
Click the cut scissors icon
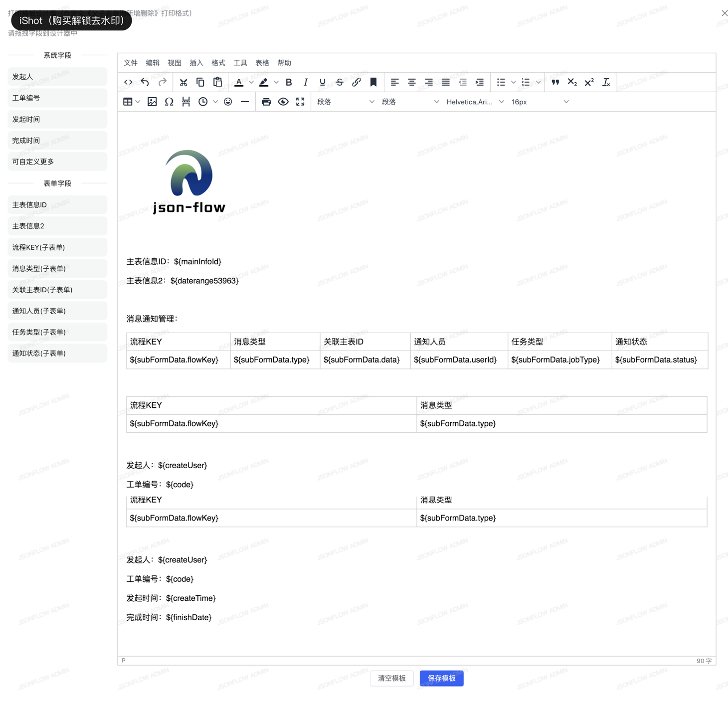(x=183, y=82)
